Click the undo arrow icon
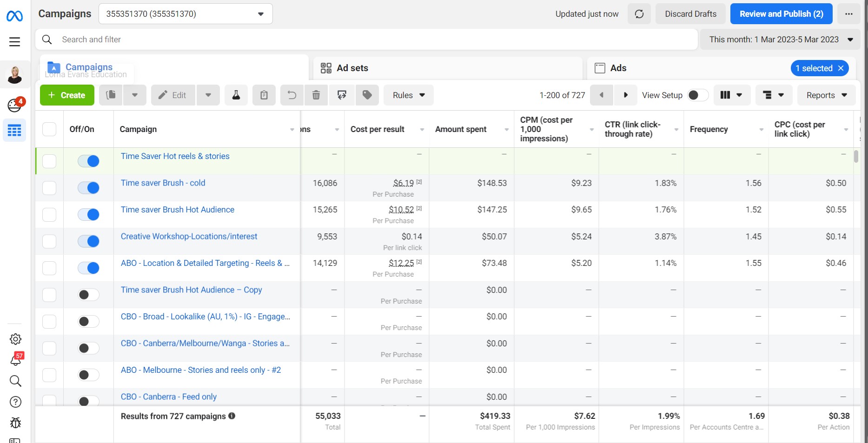The image size is (868, 443). click(x=292, y=95)
